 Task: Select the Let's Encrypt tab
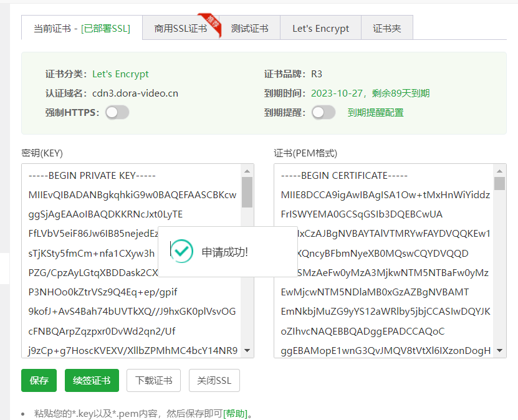(320, 28)
